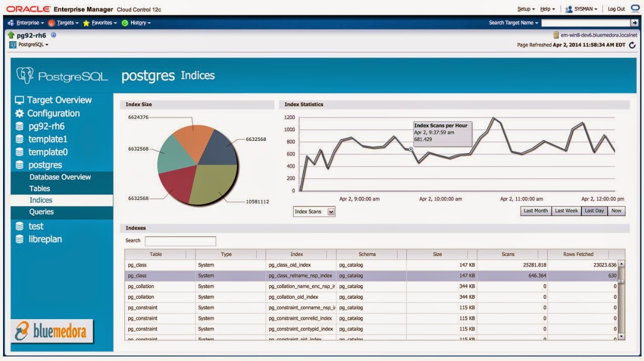Click the database icon next to libreplan

(x=19, y=239)
